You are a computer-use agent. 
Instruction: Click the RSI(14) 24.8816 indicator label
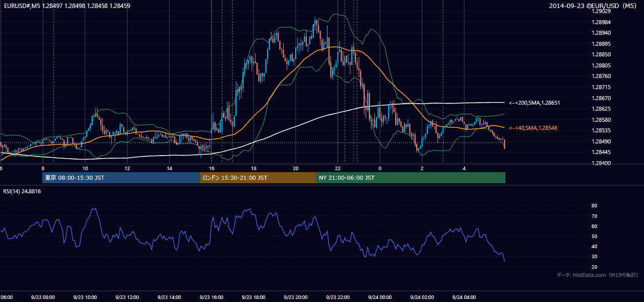[22, 191]
